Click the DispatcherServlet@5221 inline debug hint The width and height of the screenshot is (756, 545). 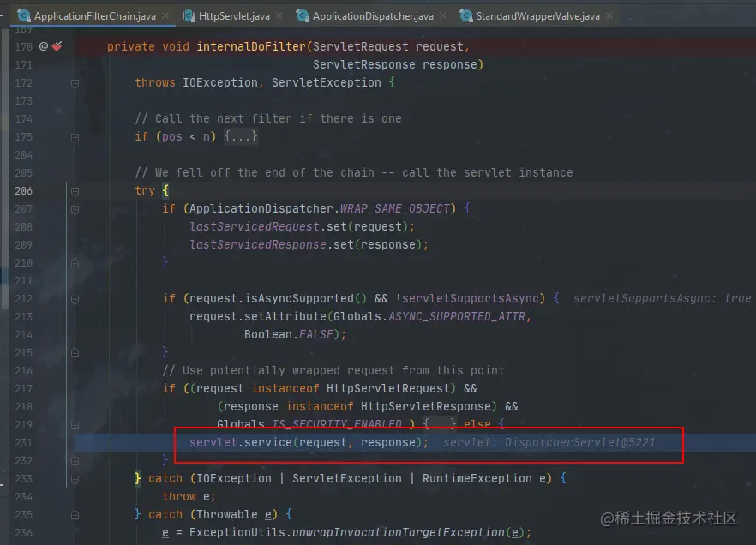(x=580, y=442)
